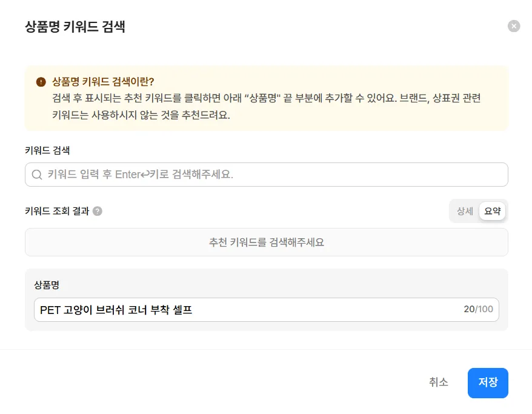532x414 pixels.
Task: Click the 키워드 검색 field label
Action: coord(47,150)
